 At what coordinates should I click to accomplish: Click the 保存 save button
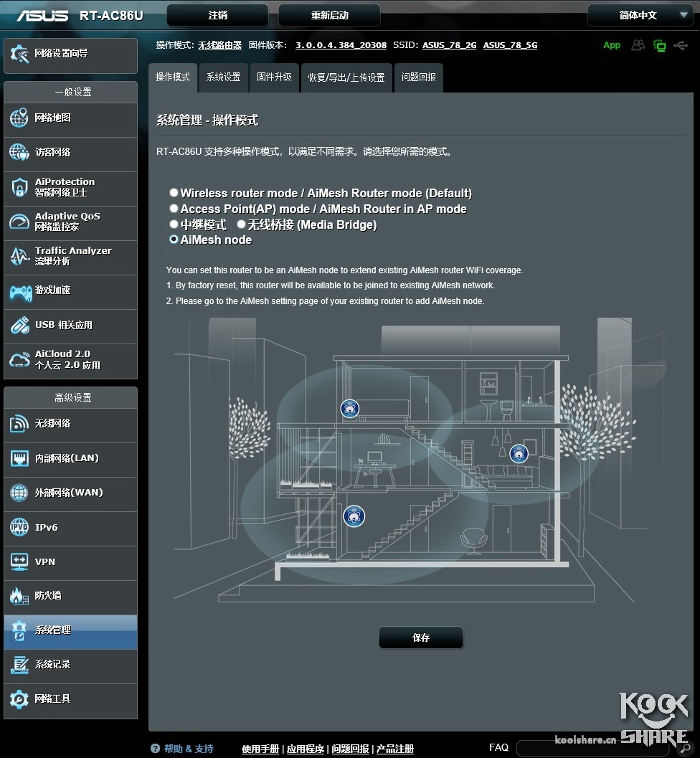click(x=421, y=638)
